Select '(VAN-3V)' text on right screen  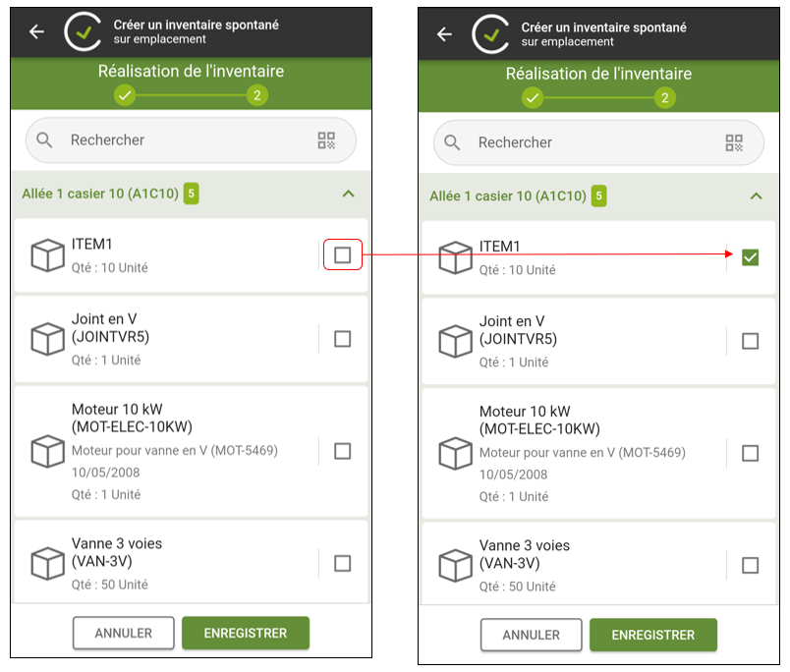pyautogui.click(x=509, y=563)
